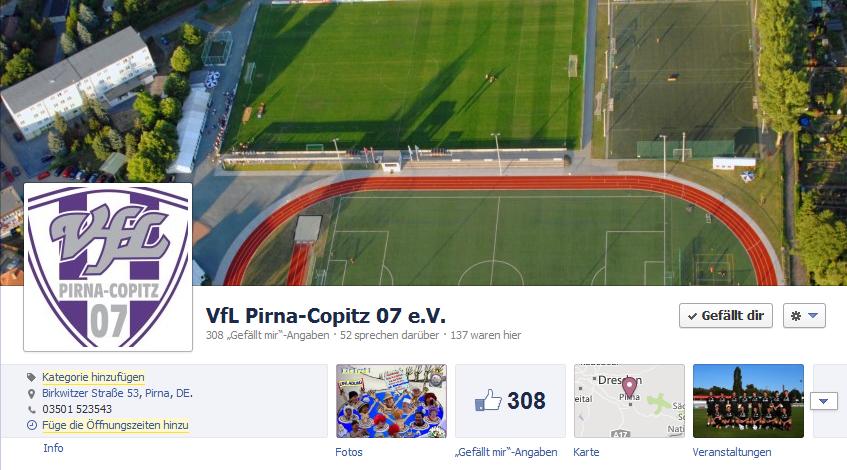Open the team photo events thumbnail
This screenshot has width=847, height=470.
[748, 401]
